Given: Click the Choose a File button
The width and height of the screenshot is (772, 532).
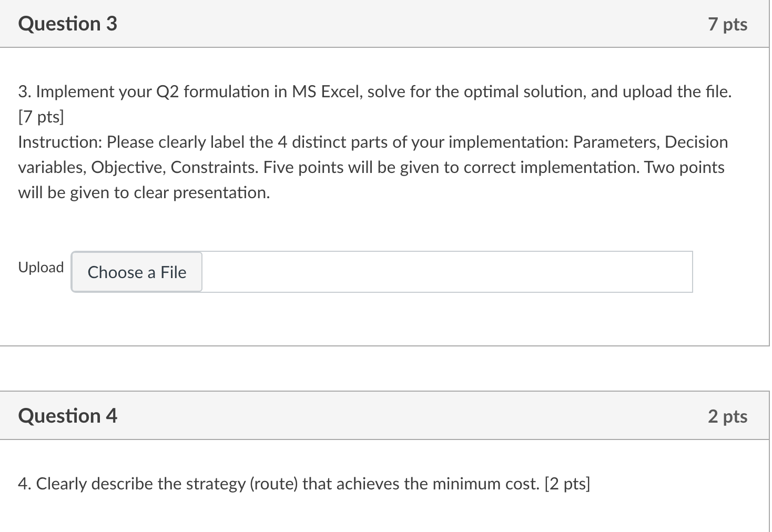Looking at the screenshot, I should coord(137,272).
